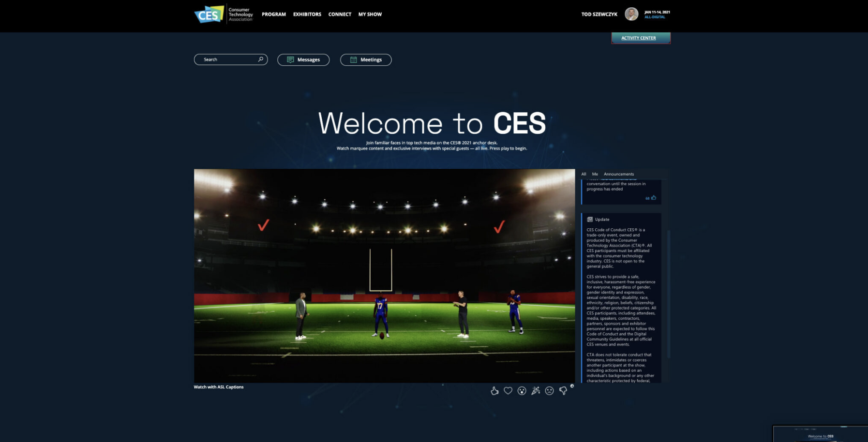
Task: Click the TOD SZEWCZYK user name
Action: 599,15
